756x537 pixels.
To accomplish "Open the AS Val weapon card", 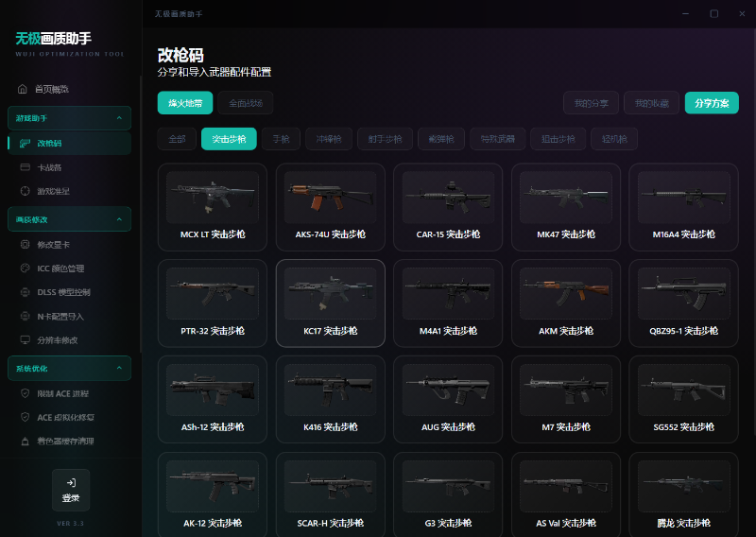I will [566, 494].
